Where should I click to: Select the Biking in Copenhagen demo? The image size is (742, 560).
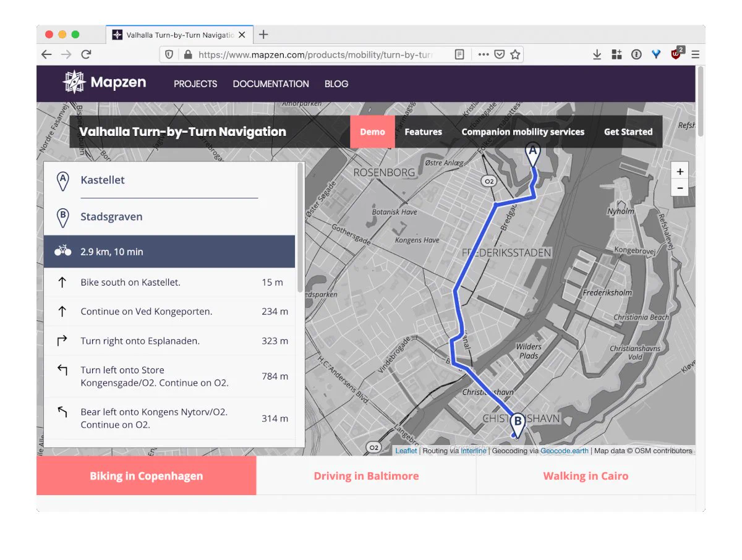coord(147,476)
